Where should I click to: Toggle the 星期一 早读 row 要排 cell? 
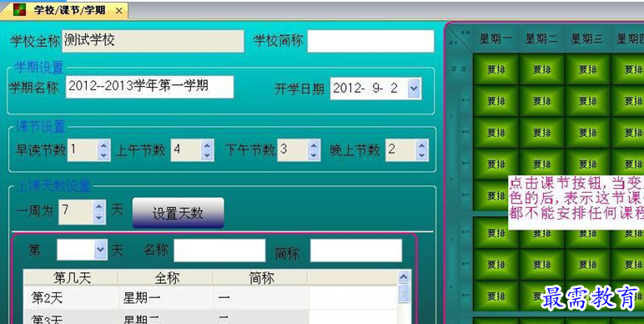[496, 69]
